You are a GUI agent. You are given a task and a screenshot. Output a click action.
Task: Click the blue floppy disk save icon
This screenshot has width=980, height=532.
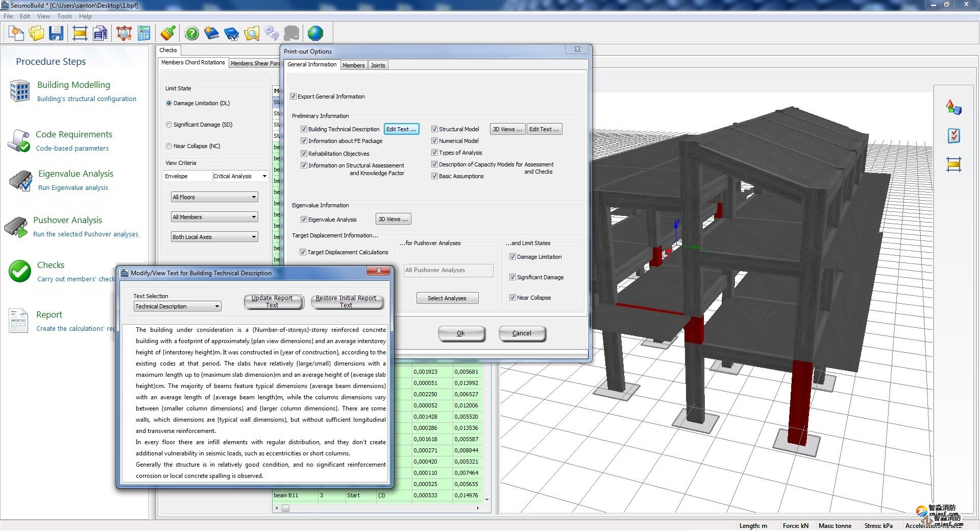pyautogui.click(x=56, y=34)
